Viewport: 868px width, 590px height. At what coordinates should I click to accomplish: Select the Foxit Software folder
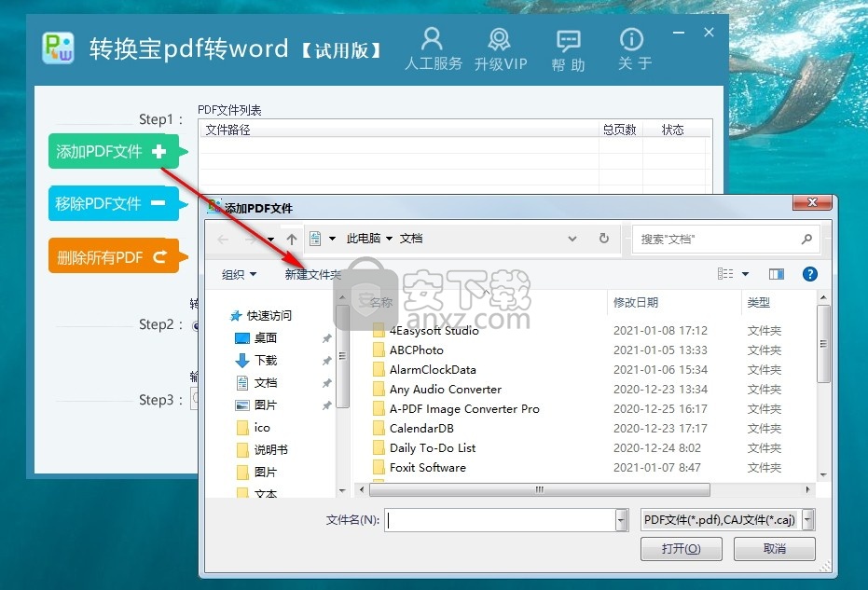(427, 467)
